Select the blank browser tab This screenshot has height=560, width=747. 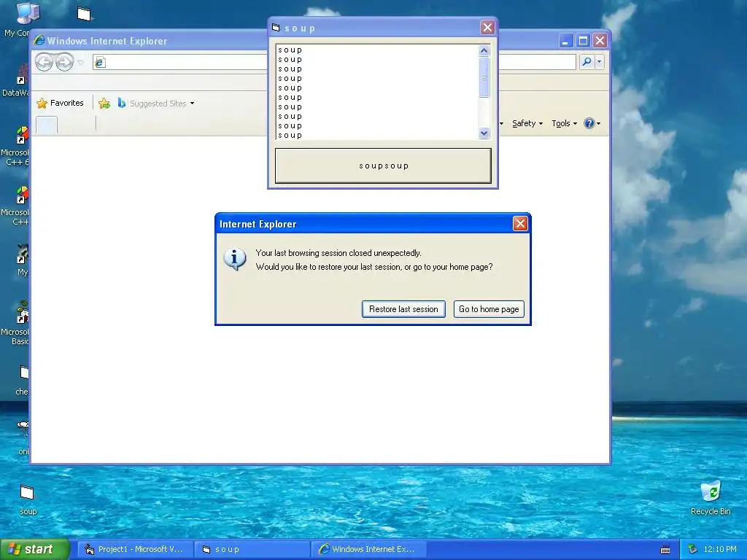[x=47, y=125]
